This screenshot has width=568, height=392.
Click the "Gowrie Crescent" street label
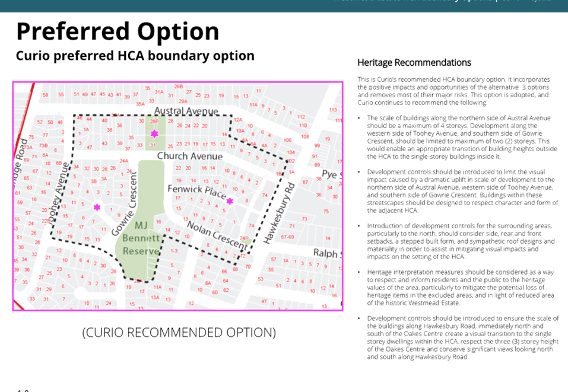tap(124, 204)
